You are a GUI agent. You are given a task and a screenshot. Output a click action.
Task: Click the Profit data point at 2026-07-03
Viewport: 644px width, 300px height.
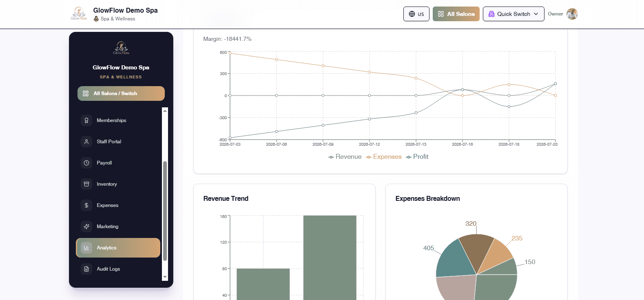pos(230,138)
